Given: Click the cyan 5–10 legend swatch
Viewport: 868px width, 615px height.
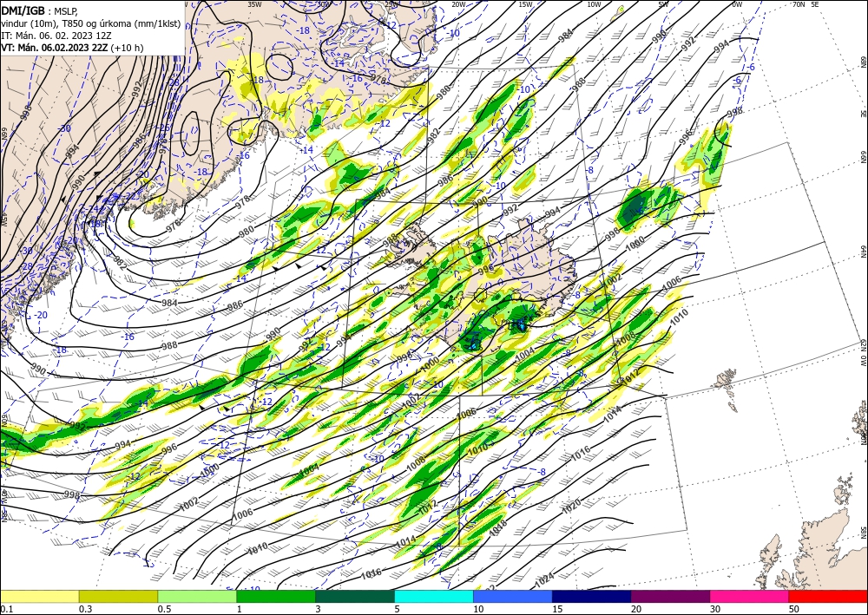Looking at the screenshot, I should click(434, 596).
